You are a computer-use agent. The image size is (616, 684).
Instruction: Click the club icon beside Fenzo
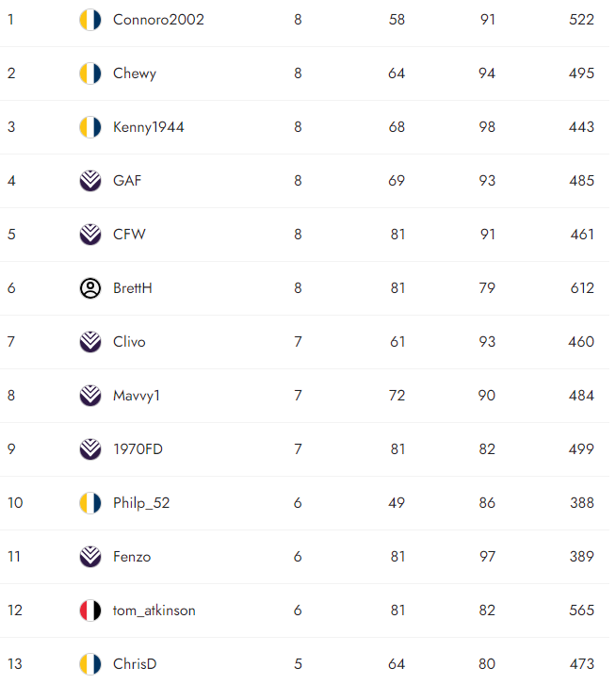tap(90, 557)
